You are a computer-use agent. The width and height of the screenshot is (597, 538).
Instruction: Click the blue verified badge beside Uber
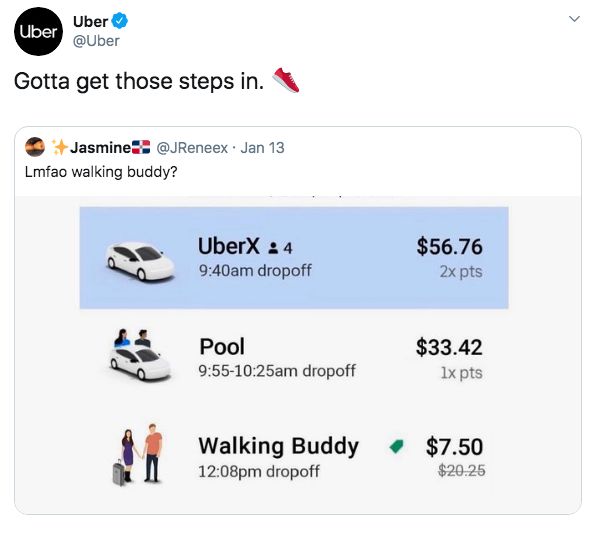point(120,21)
